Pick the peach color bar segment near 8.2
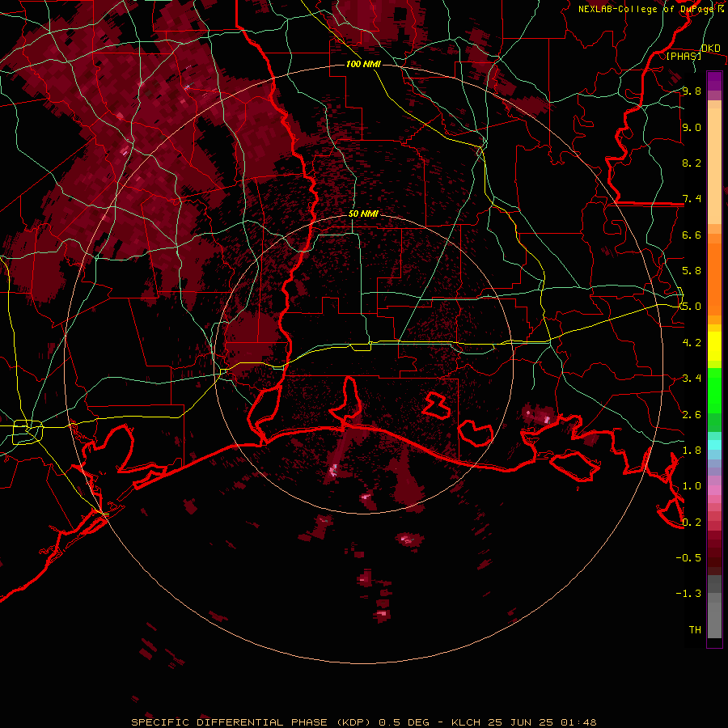728x728 pixels. click(714, 166)
